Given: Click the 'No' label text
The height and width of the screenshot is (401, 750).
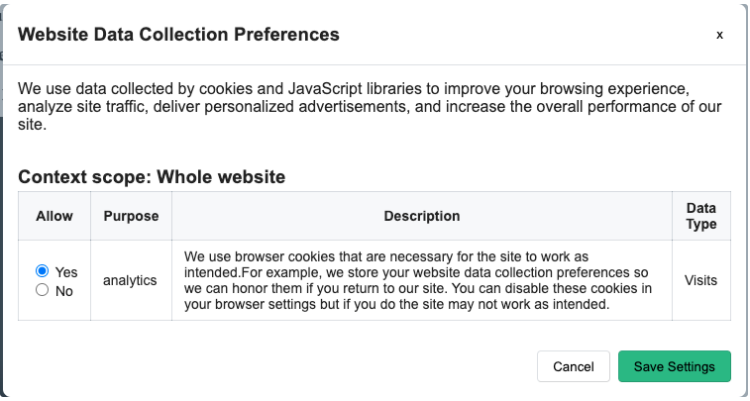Looking at the screenshot, I should click(63, 290).
